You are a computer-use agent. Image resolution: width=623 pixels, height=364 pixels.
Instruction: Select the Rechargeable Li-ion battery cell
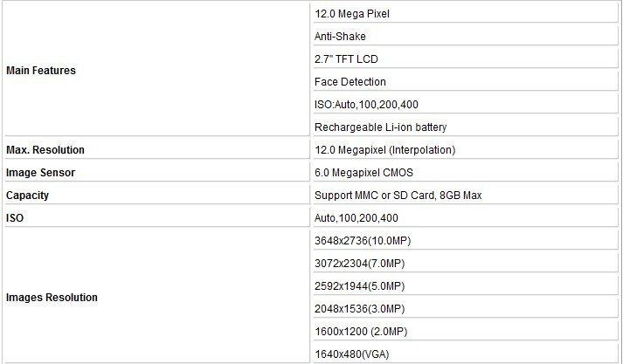381,127
